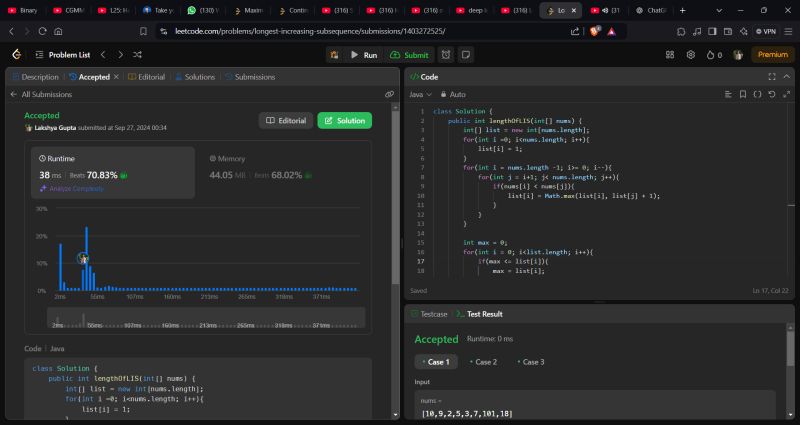Open Lakshya Gupta's profile link
Viewport: 800px width, 425px height.
click(x=55, y=128)
